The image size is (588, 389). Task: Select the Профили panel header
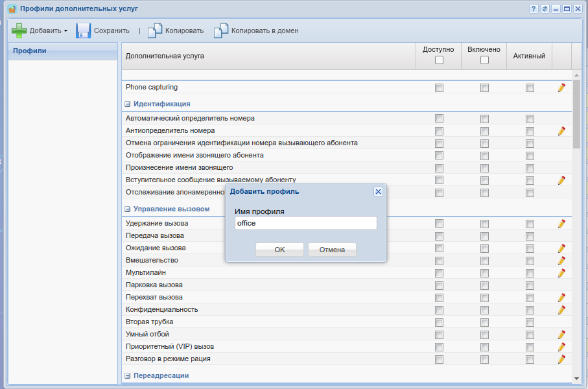[x=30, y=51]
